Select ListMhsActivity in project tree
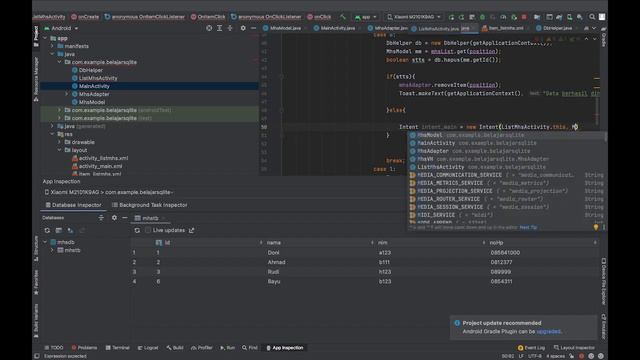 [98, 78]
